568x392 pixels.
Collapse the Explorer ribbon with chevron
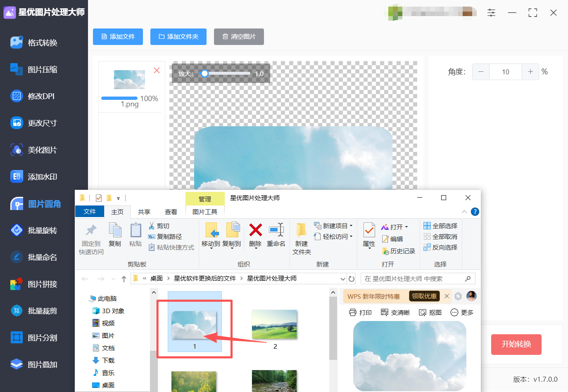pos(464,212)
